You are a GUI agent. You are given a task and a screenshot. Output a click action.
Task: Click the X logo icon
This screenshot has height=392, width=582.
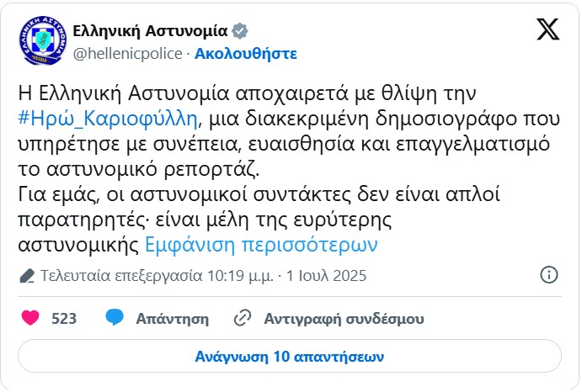547,30
